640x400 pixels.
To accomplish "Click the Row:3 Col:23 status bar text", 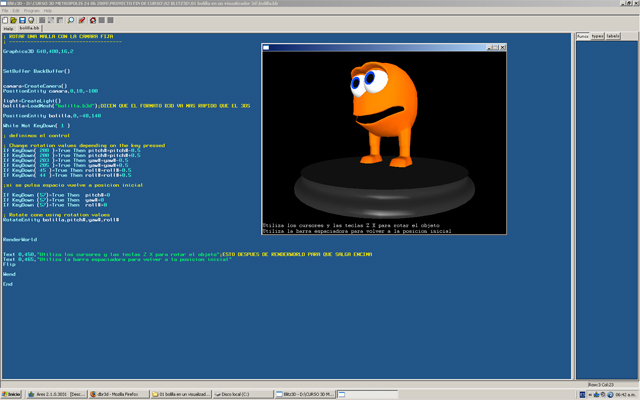I will 601,384.
